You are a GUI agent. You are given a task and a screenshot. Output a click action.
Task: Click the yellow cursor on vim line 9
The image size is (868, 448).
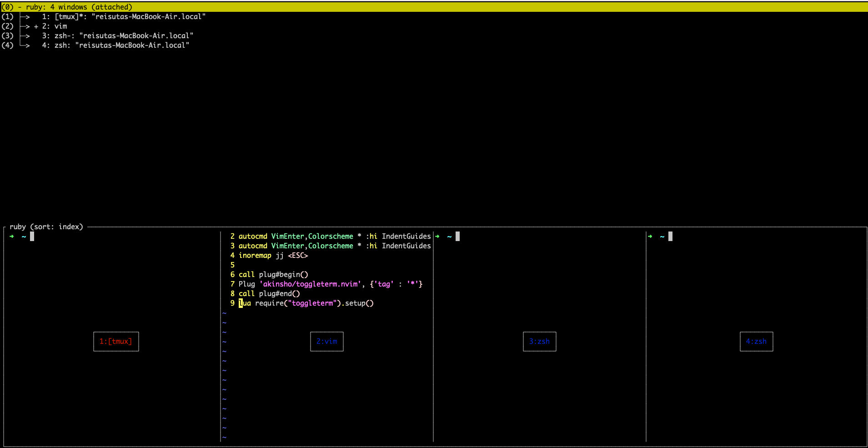point(241,303)
